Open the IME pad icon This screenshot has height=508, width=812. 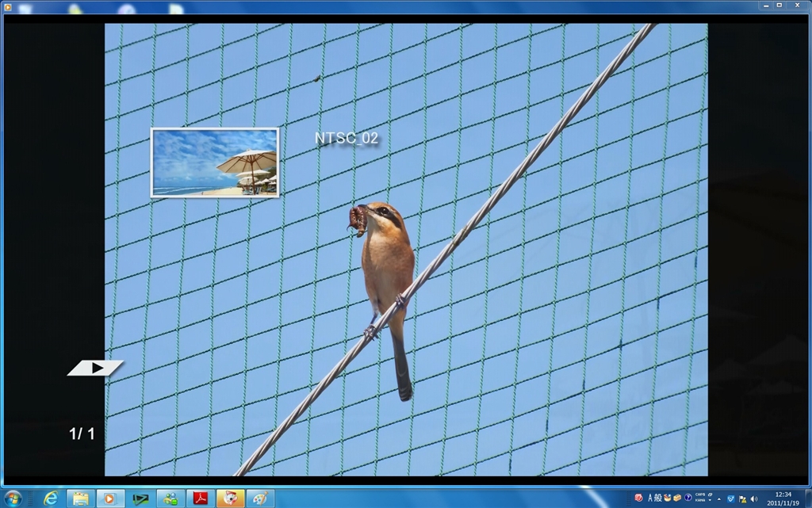pos(668,498)
